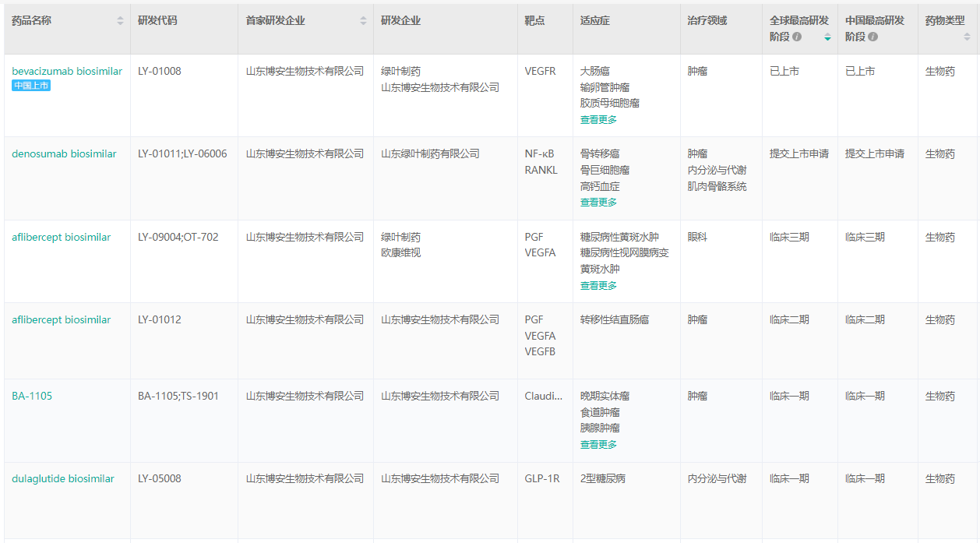
Task: Click the RANKL target entry
Action: pos(541,170)
